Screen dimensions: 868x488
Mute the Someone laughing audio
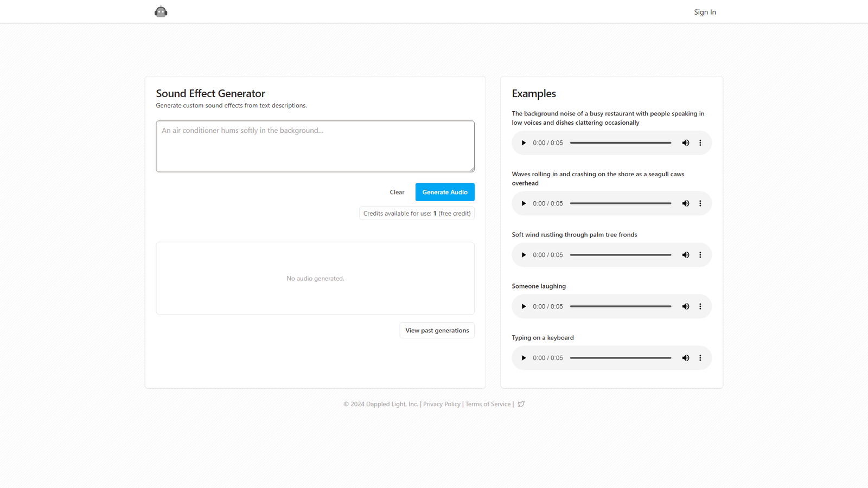pos(686,306)
